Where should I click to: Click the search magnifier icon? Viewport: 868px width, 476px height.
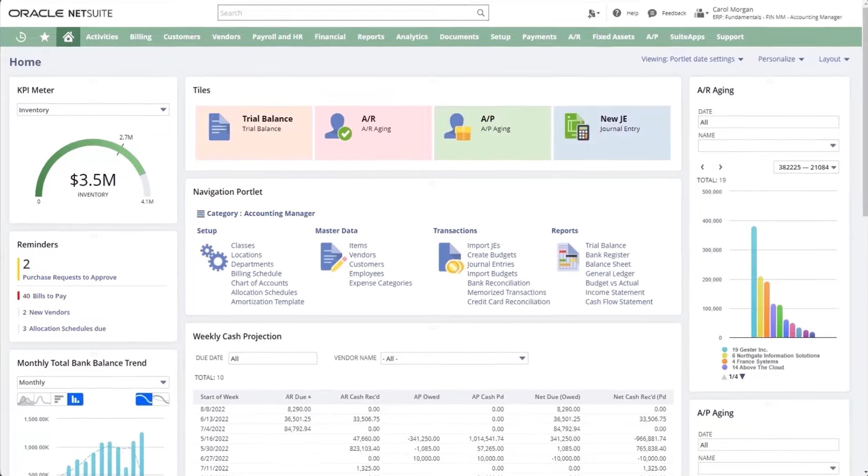(x=480, y=13)
